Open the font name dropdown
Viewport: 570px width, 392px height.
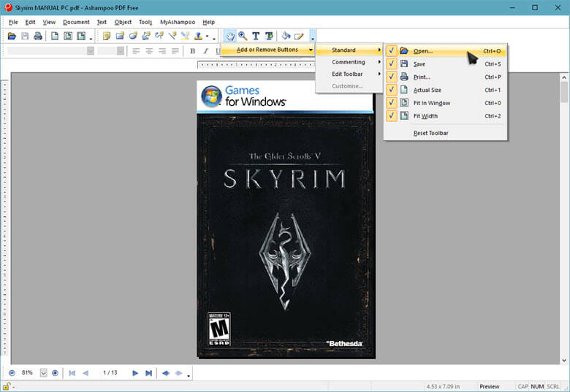[x=91, y=51]
